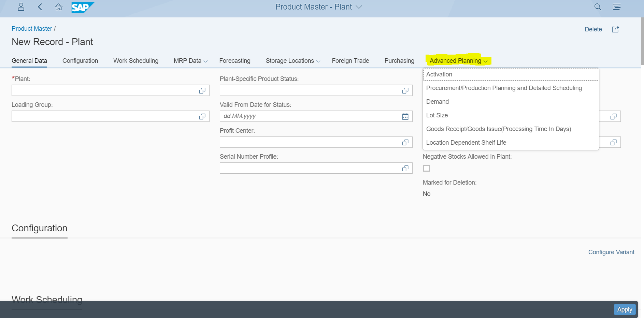Screen dimensions: 644x318
Task: Click the Configure Variant link
Action: (x=611, y=252)
